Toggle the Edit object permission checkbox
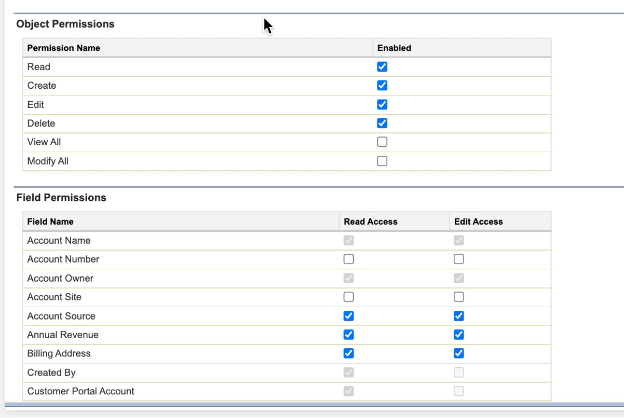The width and height of the screenshot is (624, 418). tap(382, 104)
